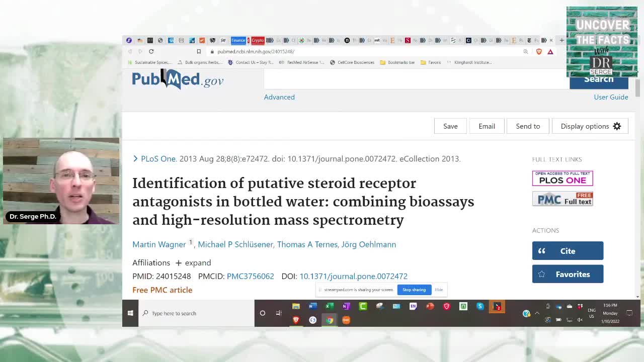Open the Advanced search link
The image size is (644, 362).
[x=279, y=97]
